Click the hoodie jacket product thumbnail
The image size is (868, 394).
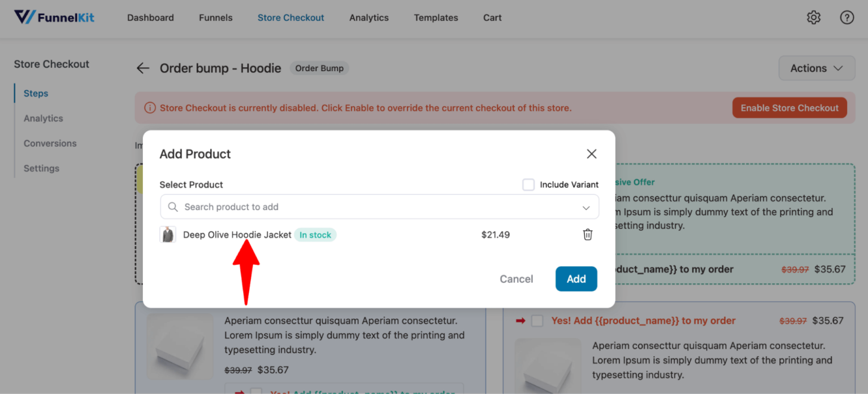(168, 234)
